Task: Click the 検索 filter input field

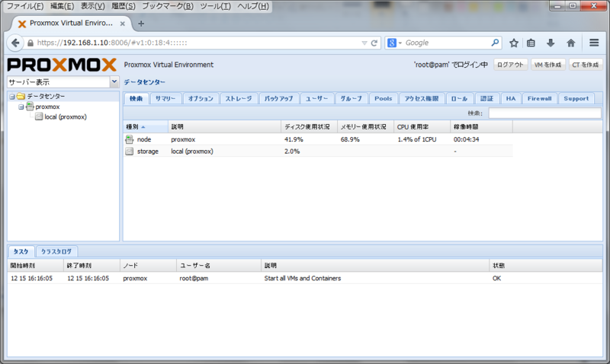Action: coord(544,113)
